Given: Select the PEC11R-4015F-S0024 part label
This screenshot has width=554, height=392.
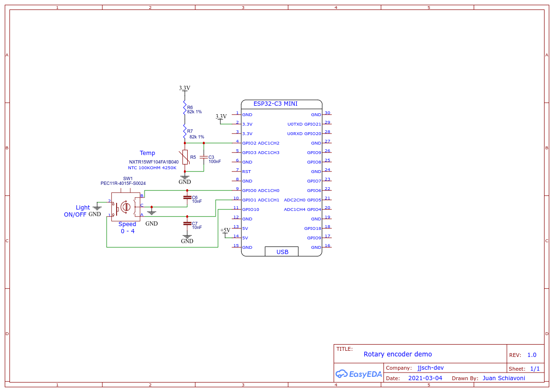Looking at the screenshot, I should [x=123, y=183].
